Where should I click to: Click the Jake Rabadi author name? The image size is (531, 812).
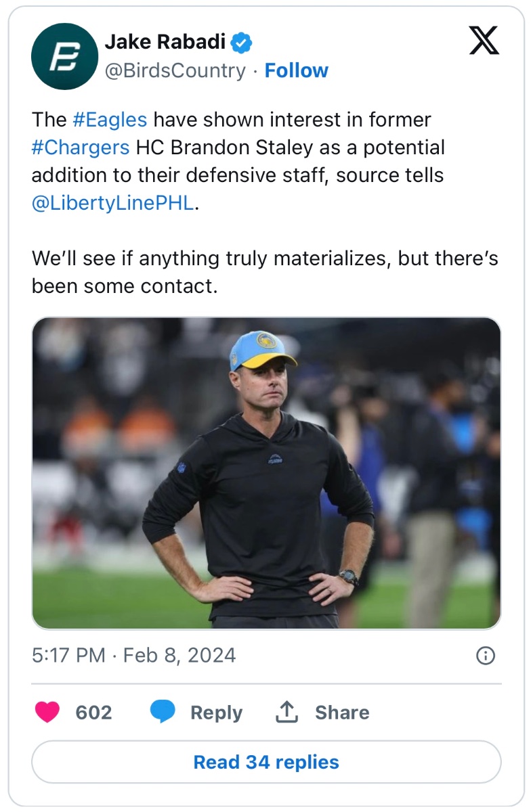tap(165, 42)
